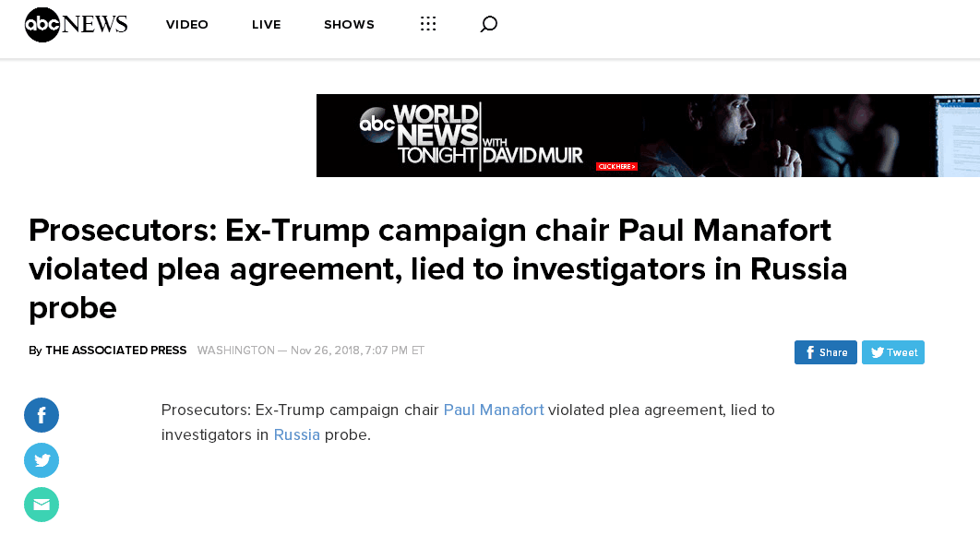Open the Shows menu
980x535 pixels.
point(349,25)
